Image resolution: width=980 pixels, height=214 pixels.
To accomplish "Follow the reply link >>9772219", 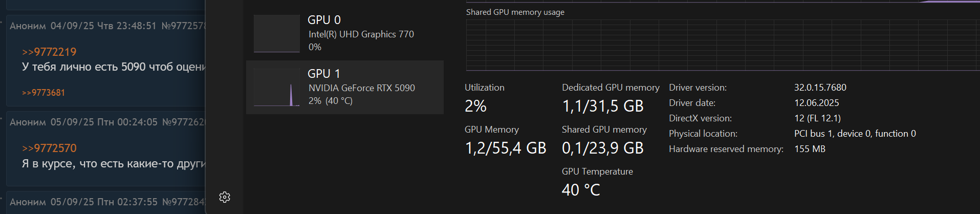I will [x=49, y=52].
